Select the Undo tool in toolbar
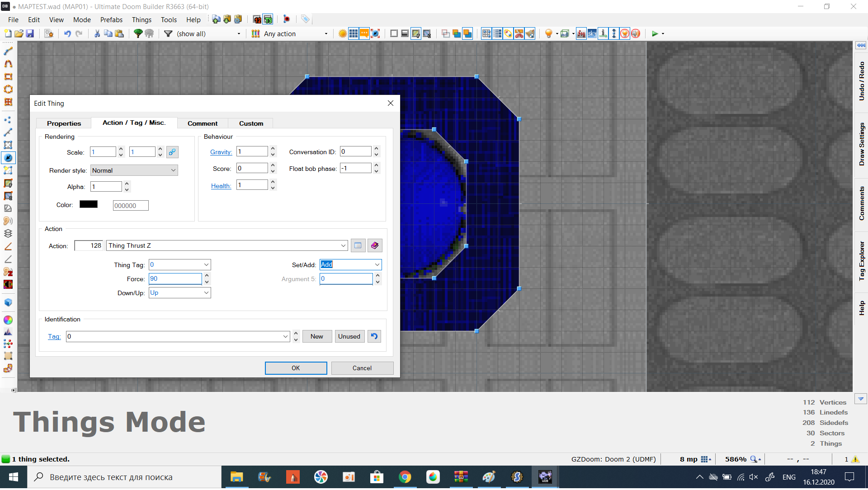 click(x=67, y=33)
